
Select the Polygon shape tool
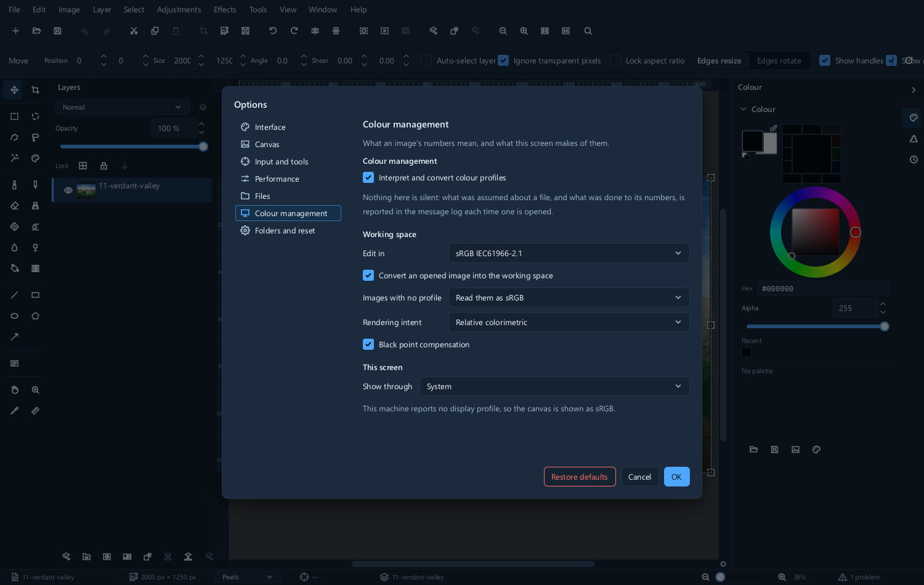(x=36, y=316)
